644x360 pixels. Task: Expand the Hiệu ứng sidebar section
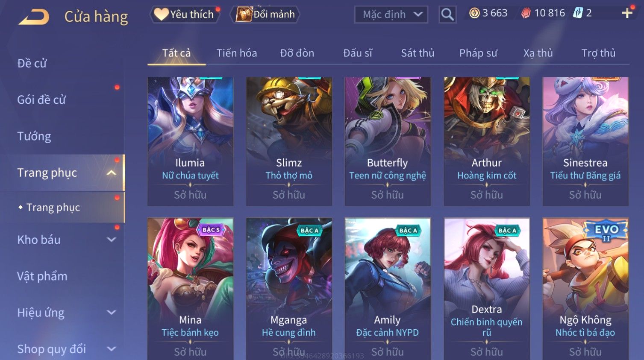111,312
